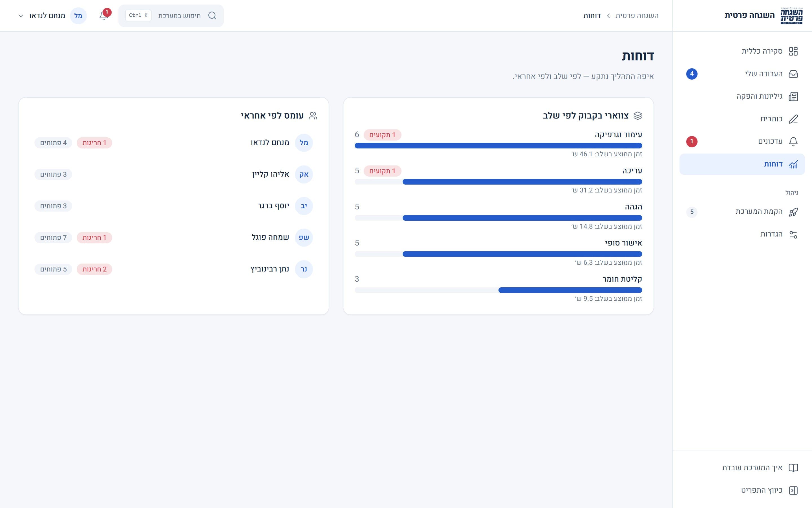This screenshot has width=812, height=508.
Task: Open כותבים in the sidebar
Action: click(742, 119)
